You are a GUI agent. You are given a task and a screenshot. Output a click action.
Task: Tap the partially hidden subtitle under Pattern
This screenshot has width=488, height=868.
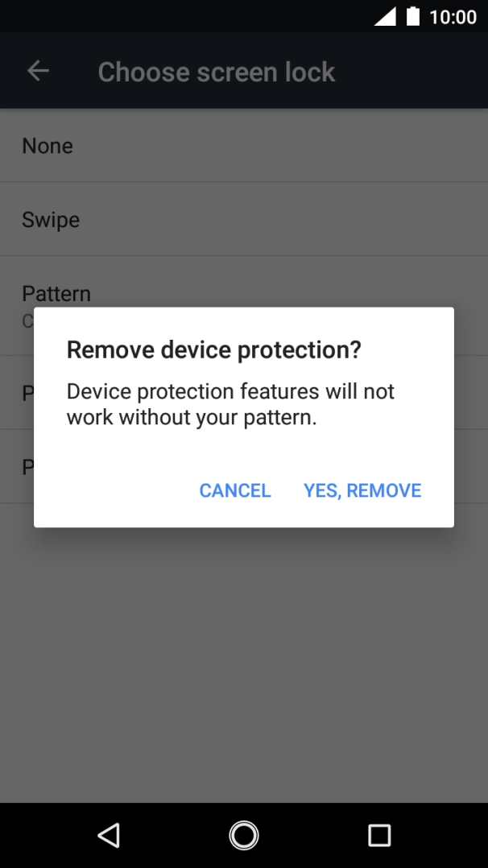click(27, 320)
